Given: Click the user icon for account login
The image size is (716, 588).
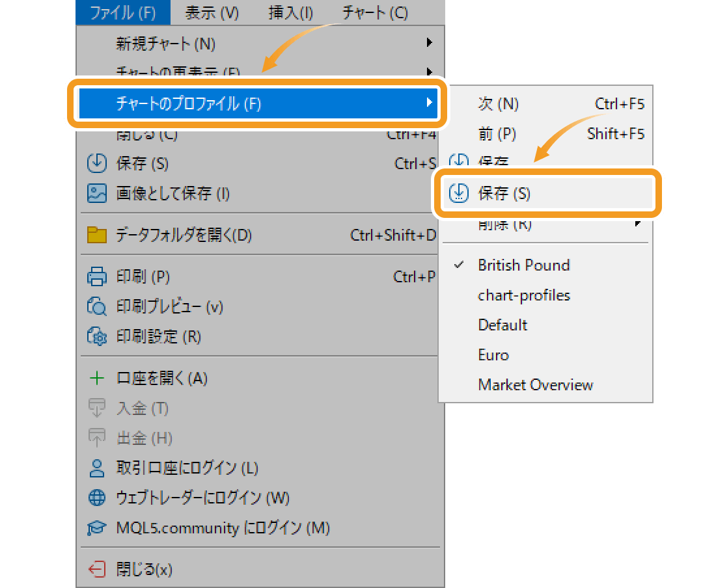Looking at the screenshot, I should point(97,468).
